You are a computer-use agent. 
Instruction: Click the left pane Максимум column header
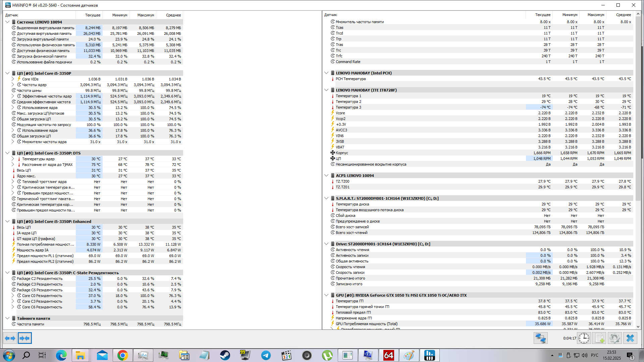pyautogui.click(x=143, y=15)
